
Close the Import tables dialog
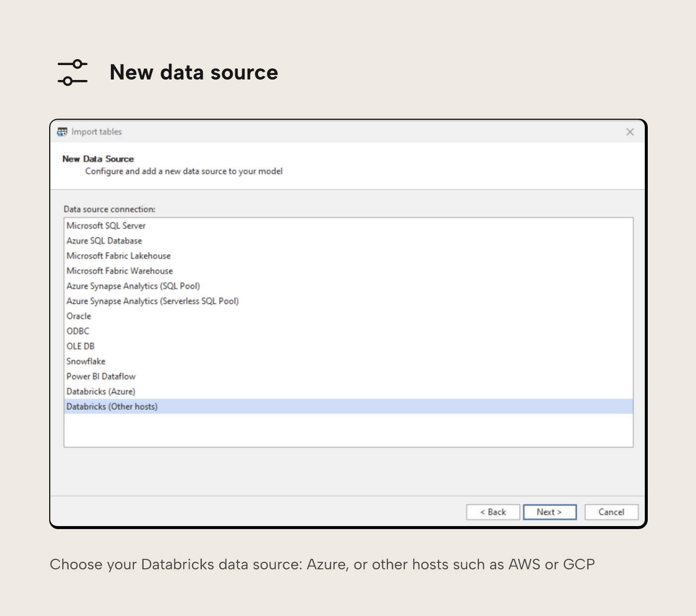point(630,132)
